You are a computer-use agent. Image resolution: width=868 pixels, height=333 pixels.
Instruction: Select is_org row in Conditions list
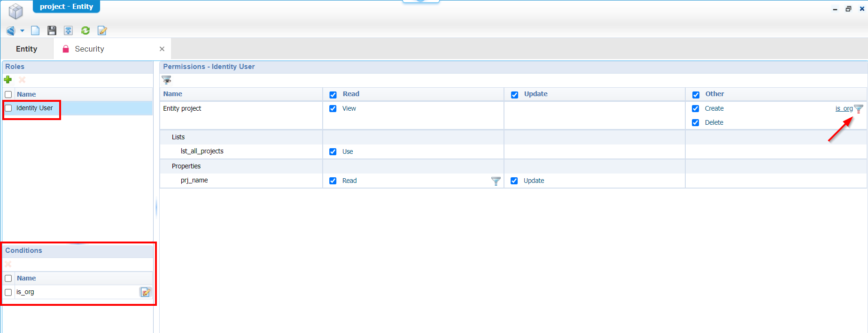(25, 292)
